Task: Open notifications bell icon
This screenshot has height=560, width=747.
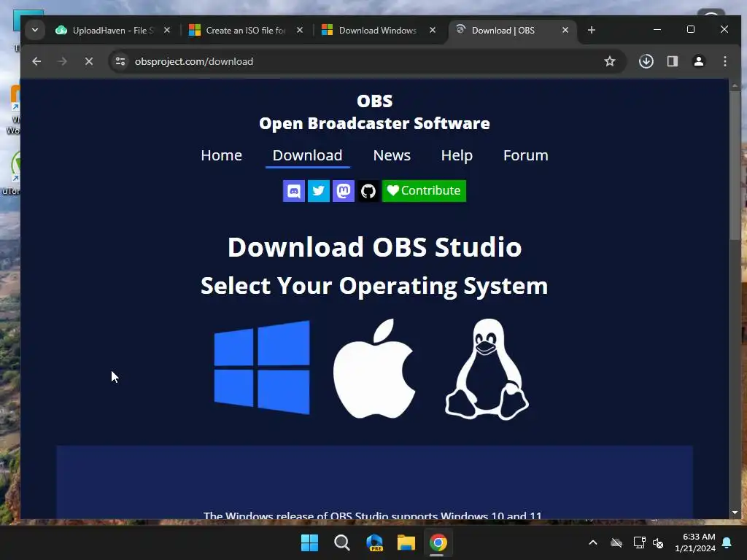Action: (727, 542)
